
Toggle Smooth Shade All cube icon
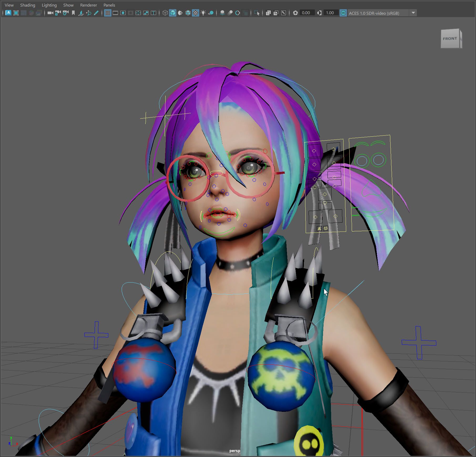coord(173,13)
